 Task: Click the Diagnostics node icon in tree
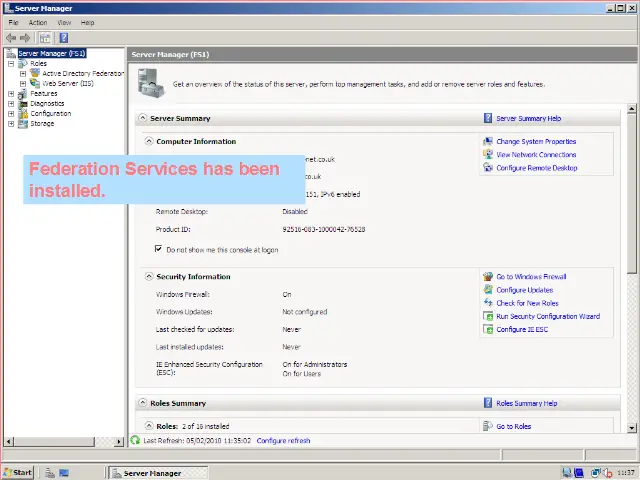23,104
